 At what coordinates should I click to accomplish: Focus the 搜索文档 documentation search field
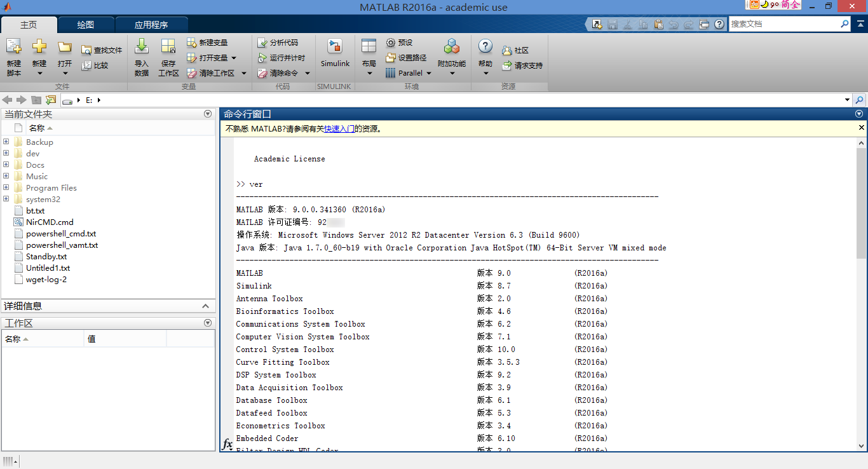(x=784, y=24)
